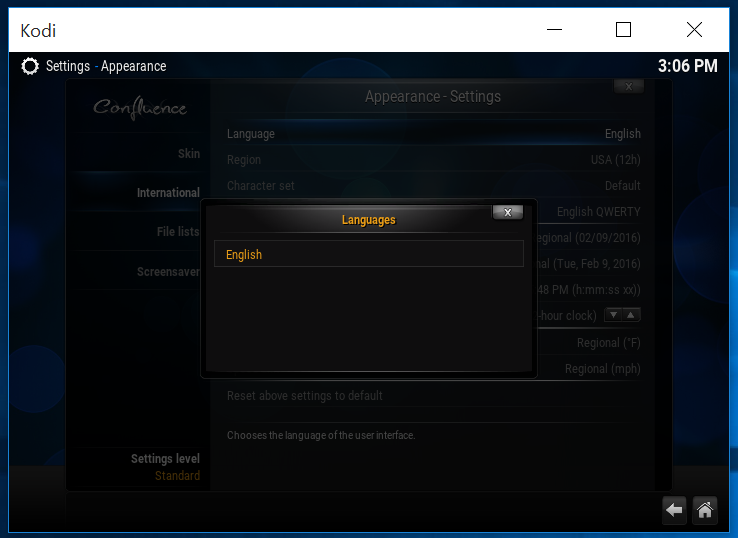Click the Language setting row
The height and width of the screenshot is (538, 738).
point(433,134)
